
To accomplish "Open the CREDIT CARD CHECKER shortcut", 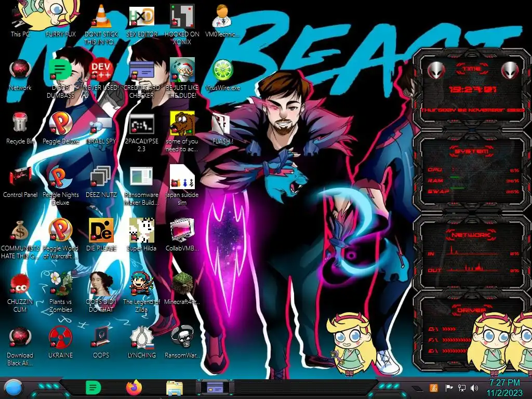I will 141,71.
